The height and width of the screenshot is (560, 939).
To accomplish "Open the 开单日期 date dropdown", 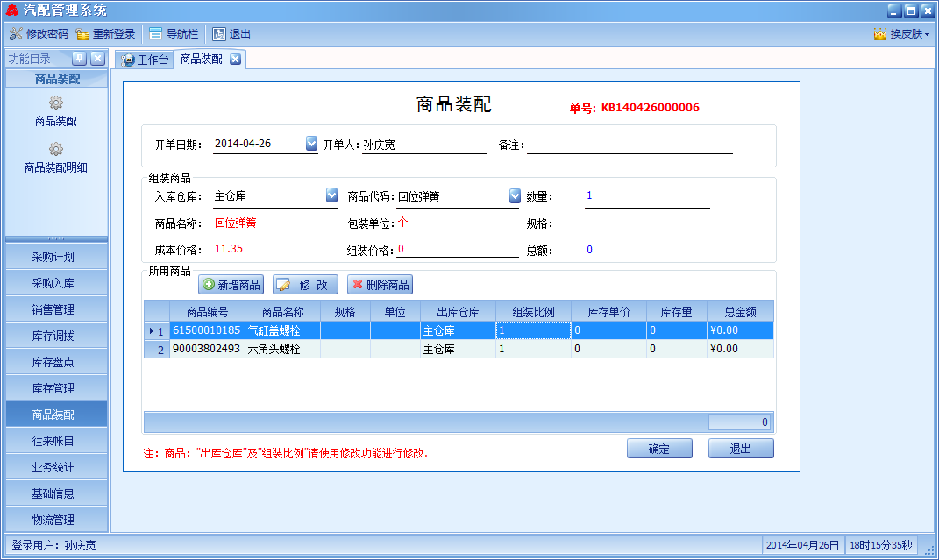I will [x=311, y=144].
